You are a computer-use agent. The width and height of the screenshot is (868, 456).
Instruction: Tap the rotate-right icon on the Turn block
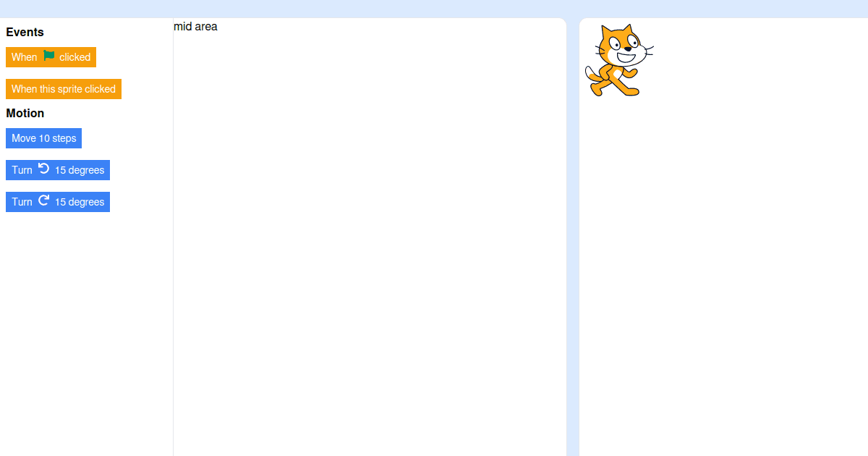[x=44, y=200]
